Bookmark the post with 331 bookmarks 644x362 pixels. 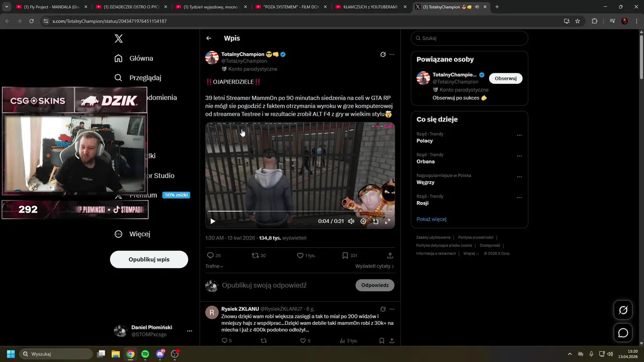click(350, 255)
